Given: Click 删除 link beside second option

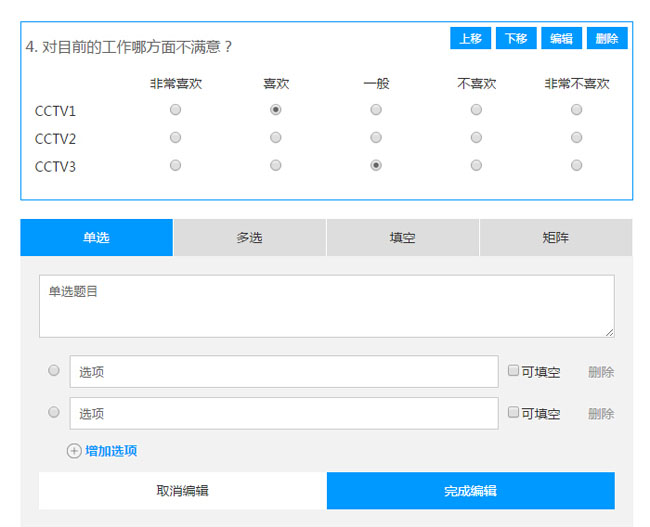Looking at the screenshot, I should [601, 414].
